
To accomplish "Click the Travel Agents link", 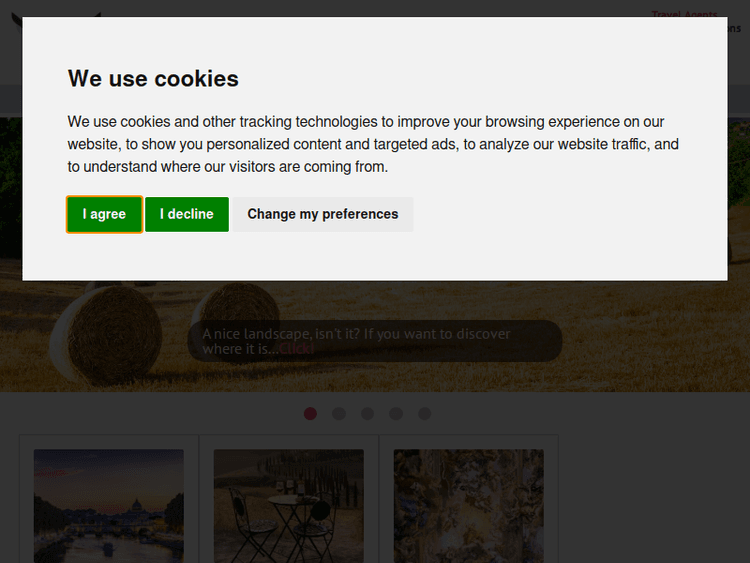I will coord(684,14).
